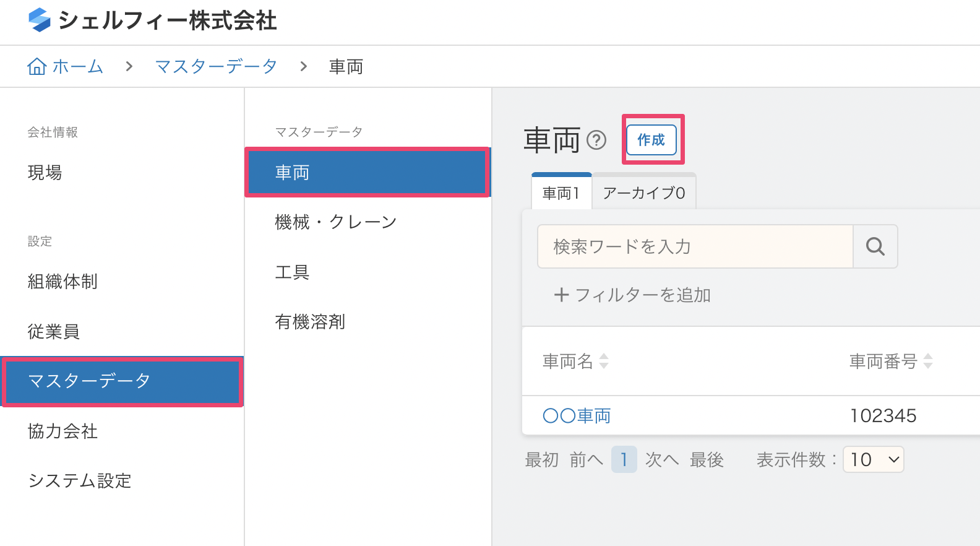980x546 pixels.
Task: Open 従業員 in the left sidebar
Action: coord(54,332)
